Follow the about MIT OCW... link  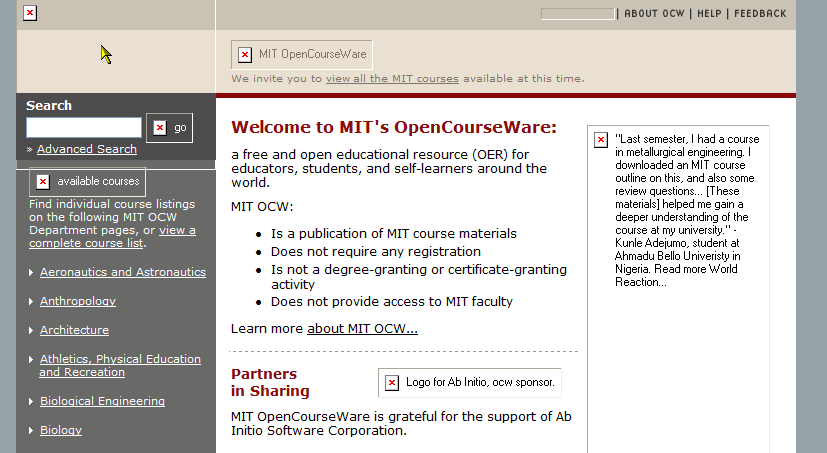coord(362,329)
